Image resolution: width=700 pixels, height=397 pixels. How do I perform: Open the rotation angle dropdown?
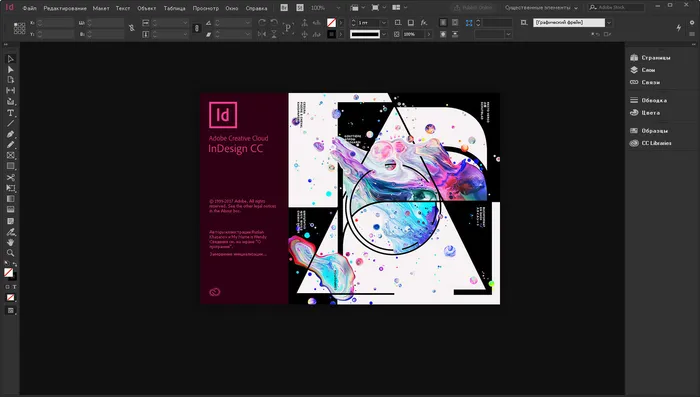[248, 22]
